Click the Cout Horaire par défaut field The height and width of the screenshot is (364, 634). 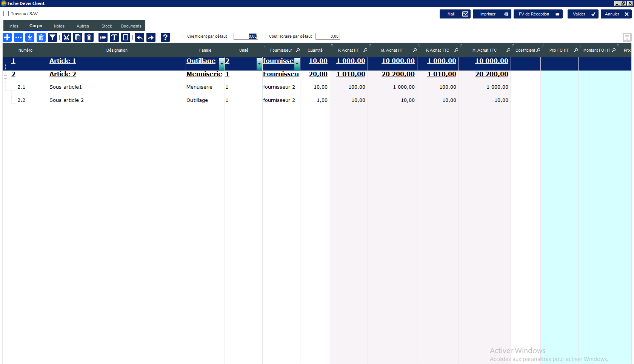pos(328,36)
